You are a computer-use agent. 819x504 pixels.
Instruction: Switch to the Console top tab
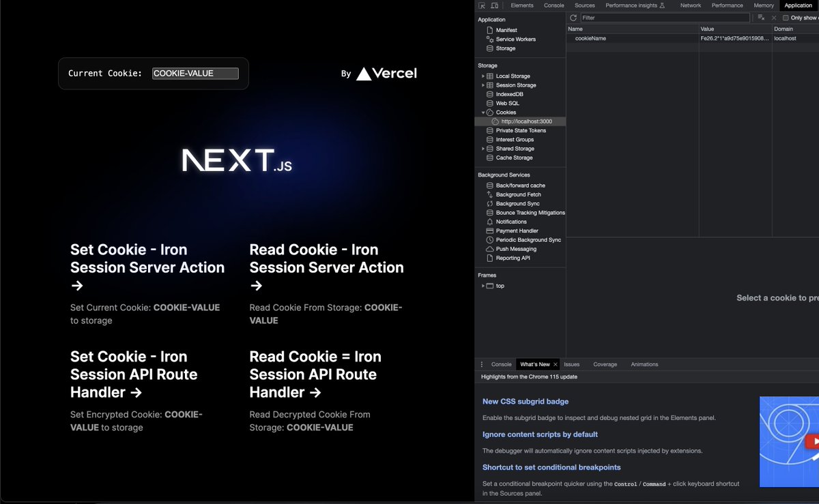coord(554,5)
